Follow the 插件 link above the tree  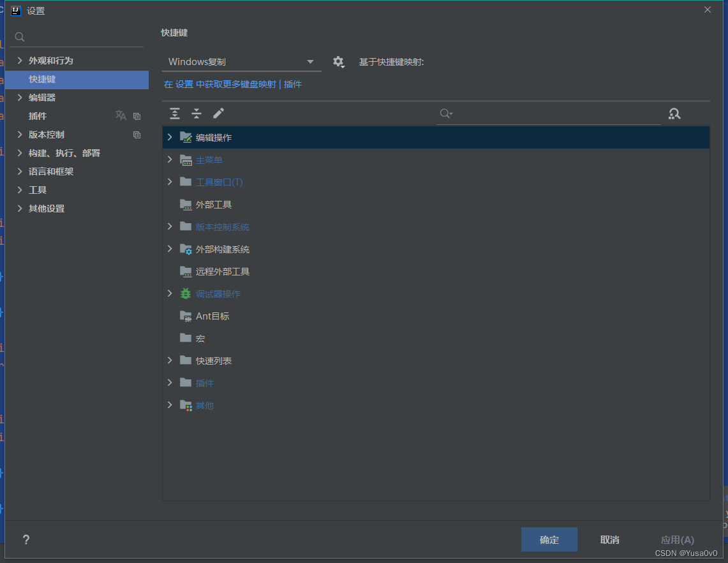click(292, 84)
